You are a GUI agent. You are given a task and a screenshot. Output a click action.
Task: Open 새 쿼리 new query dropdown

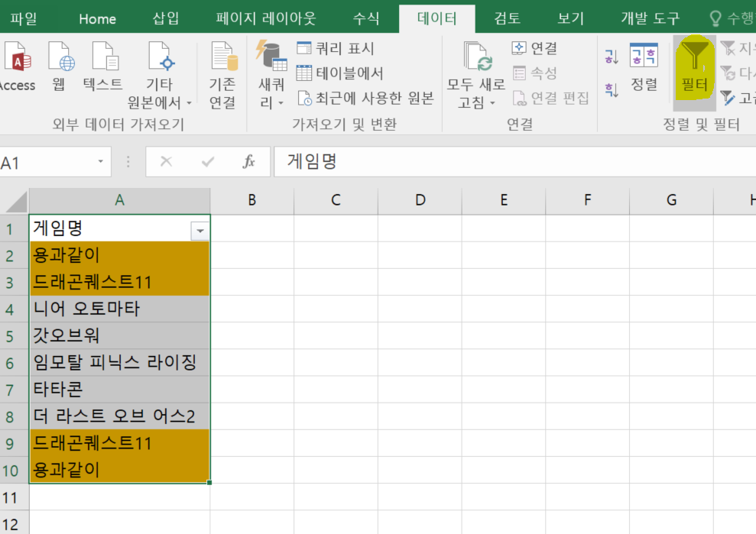click(271, 75)
